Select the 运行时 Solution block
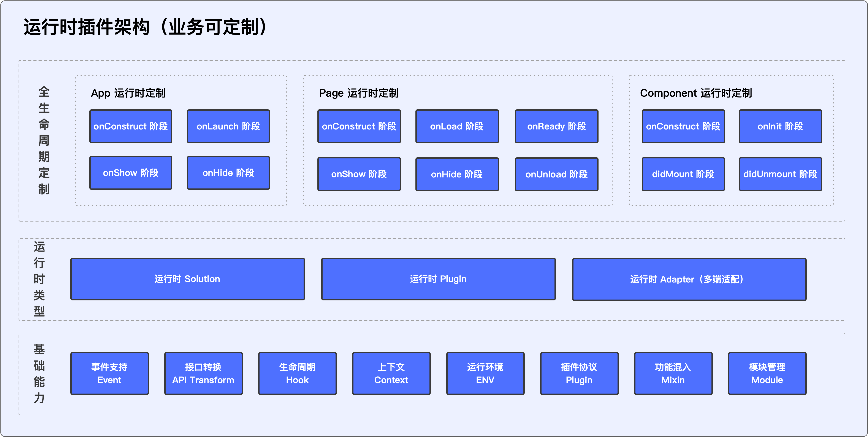Image resolution: width=868 pixels, height=437 pixels. click(187, 279)
